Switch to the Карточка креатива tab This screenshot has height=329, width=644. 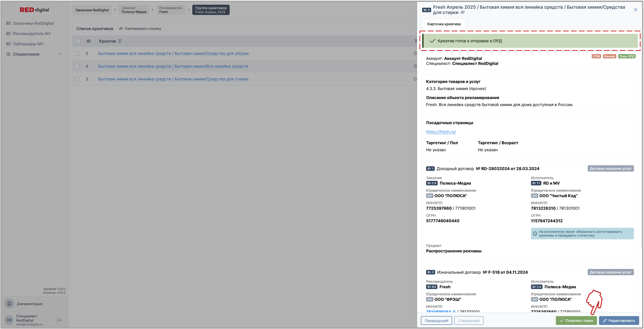tap(443, 24)
